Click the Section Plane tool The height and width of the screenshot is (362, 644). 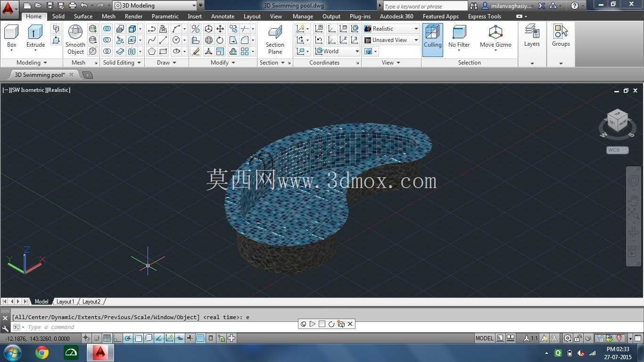pos(275,40)
